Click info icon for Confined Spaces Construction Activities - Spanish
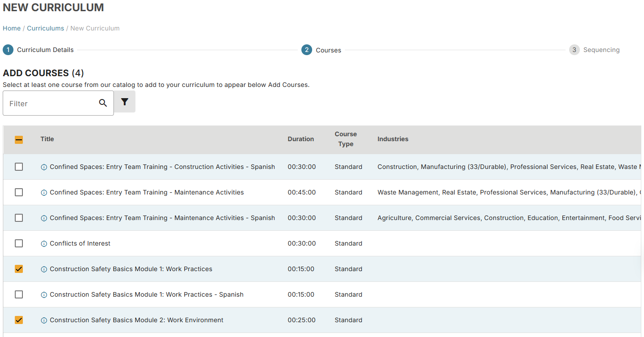Screen dimensions: 644x337 (x=44, y=167)
